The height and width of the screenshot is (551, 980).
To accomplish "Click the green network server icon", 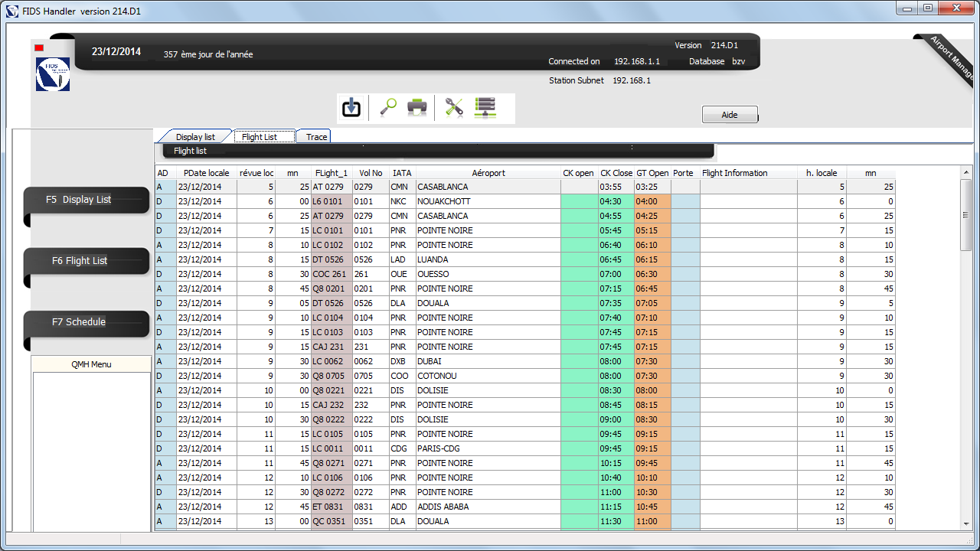I will click(x=485, y=108).
